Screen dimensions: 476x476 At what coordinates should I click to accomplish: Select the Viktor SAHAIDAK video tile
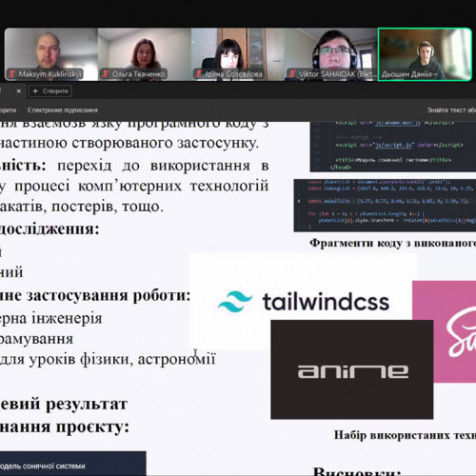click(x=331, y=54)
